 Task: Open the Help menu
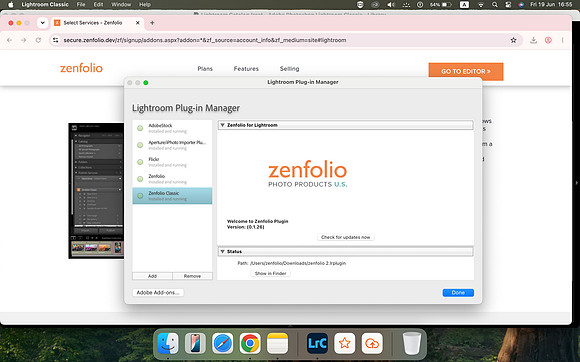tap(145, 4)
